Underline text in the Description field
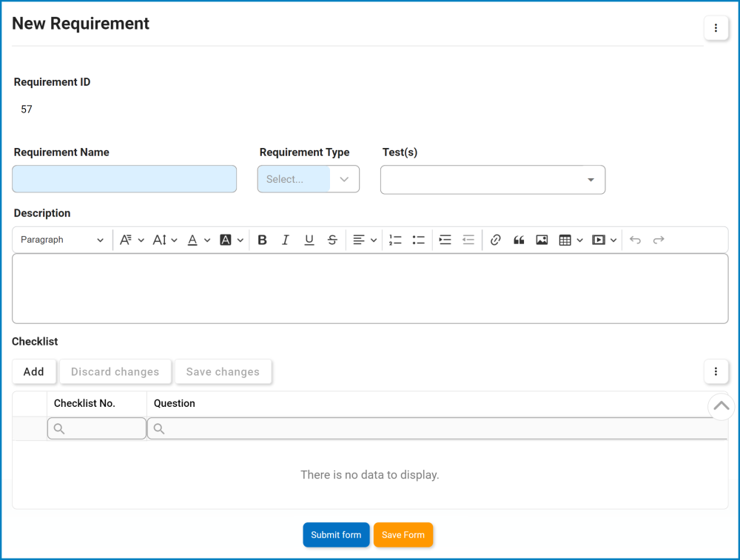 pyautogui.click(x=309, y=239)
